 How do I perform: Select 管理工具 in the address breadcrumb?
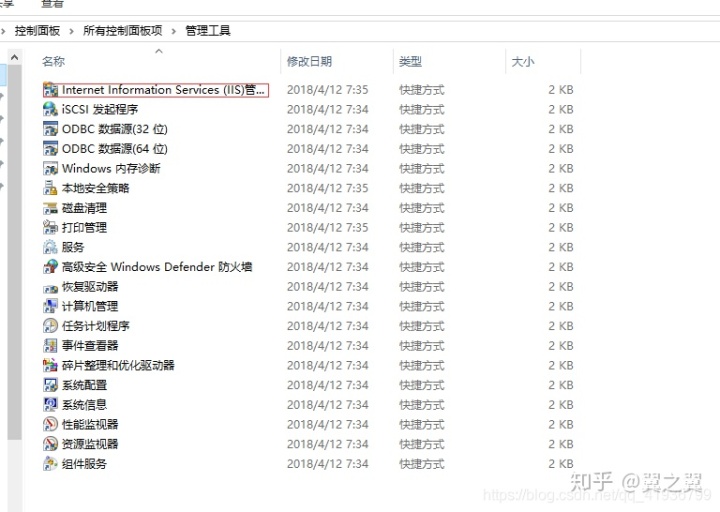point(208,31)
